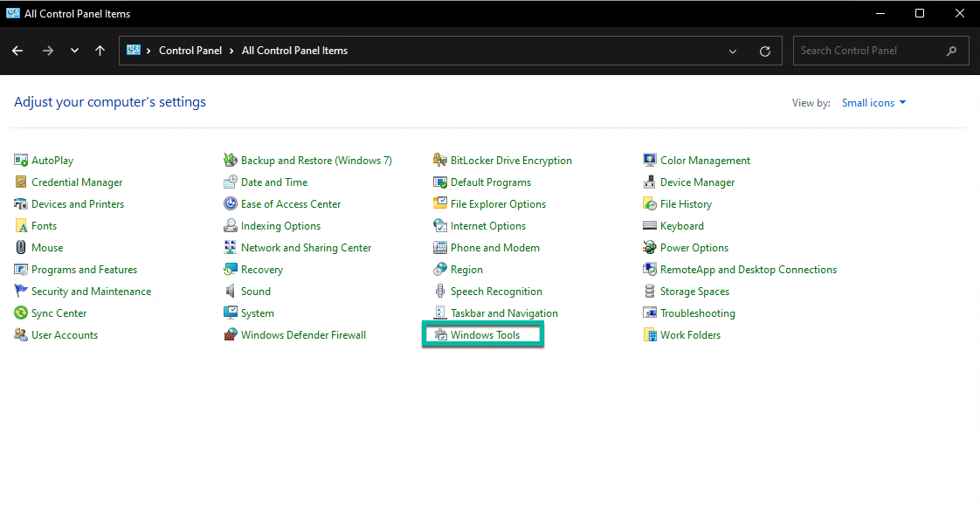Click the Troubleshooting icon
Screen dimensions: 980x515
pos(650,313)
